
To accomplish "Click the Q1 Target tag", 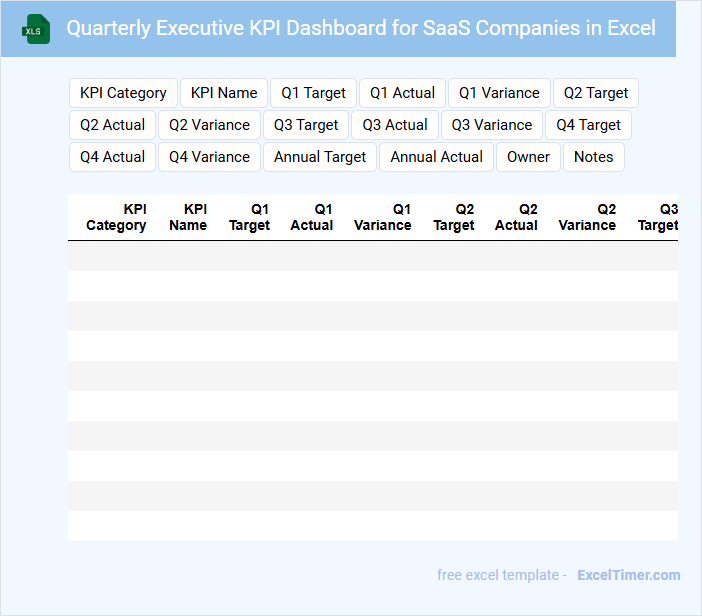I will pyautogui.click(x=313, y=93).
